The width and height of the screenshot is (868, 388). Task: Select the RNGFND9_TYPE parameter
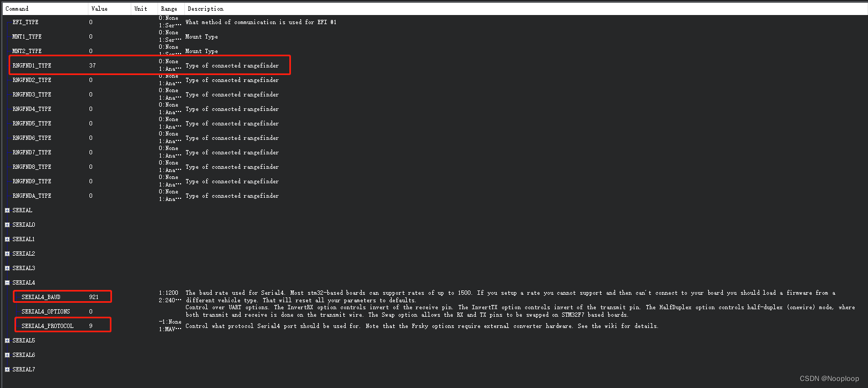[x=32, y=181]
